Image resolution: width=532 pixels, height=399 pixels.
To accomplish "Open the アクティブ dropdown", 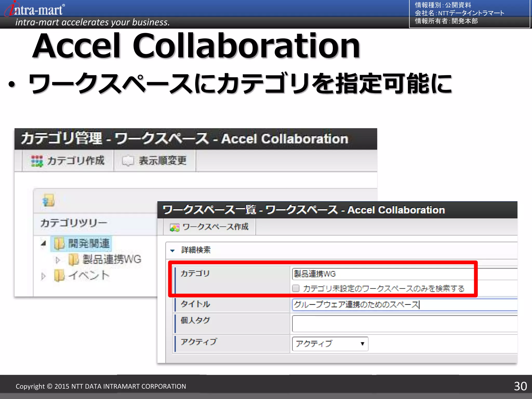I will point(330,344).
